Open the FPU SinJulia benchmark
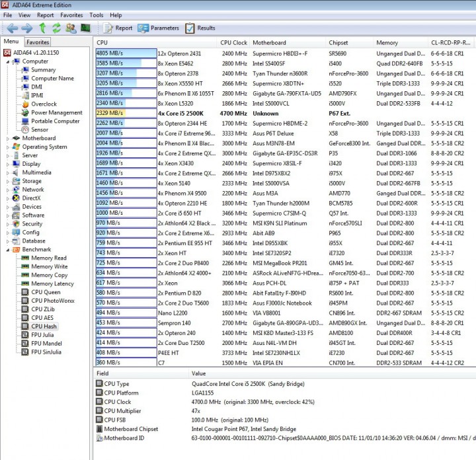The width and height of the screenshot is (476, 460). pyautogui.click(x=46, y=352)
